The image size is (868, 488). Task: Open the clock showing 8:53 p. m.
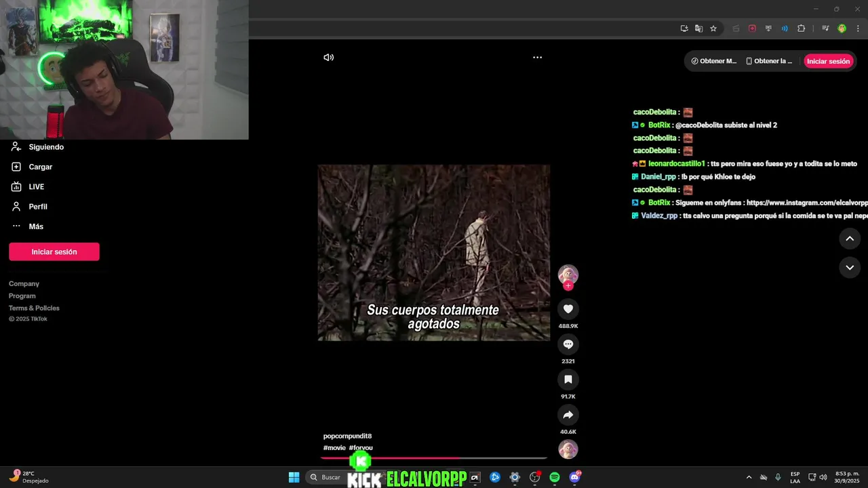pyautogui.click(x=847, y=477)
